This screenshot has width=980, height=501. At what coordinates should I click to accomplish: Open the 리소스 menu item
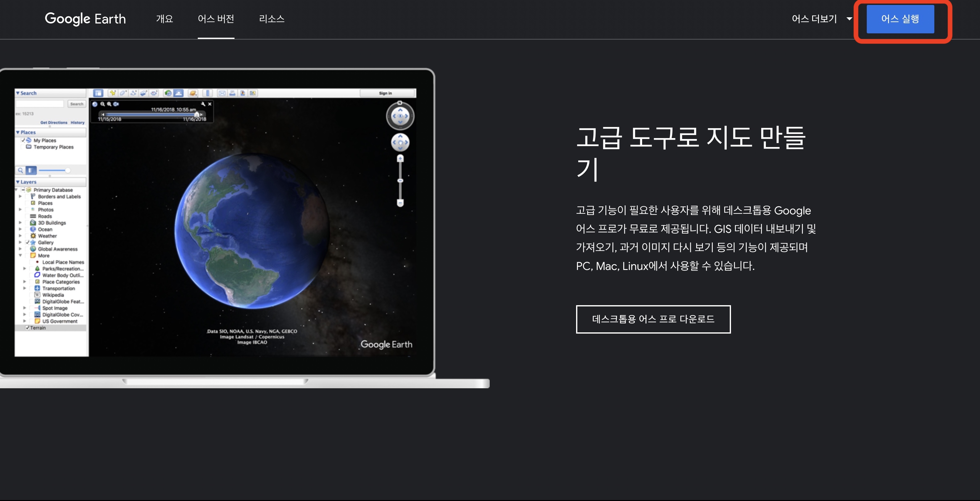(272, 19)
